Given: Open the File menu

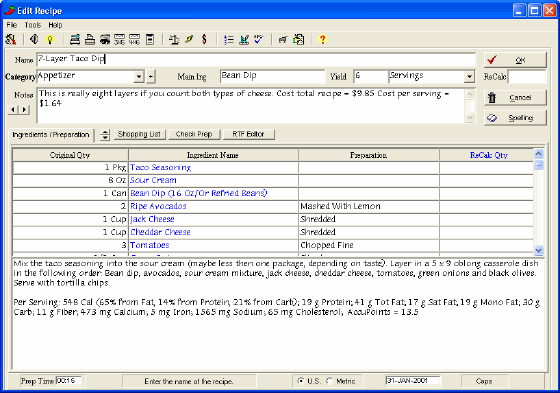Looking at the screenshot, I should 12,25.
